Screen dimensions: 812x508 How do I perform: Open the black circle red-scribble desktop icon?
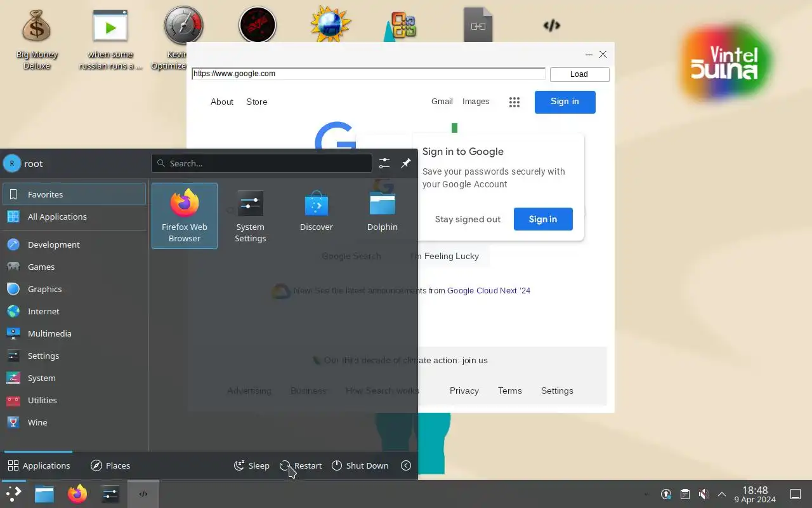point(257,25)
